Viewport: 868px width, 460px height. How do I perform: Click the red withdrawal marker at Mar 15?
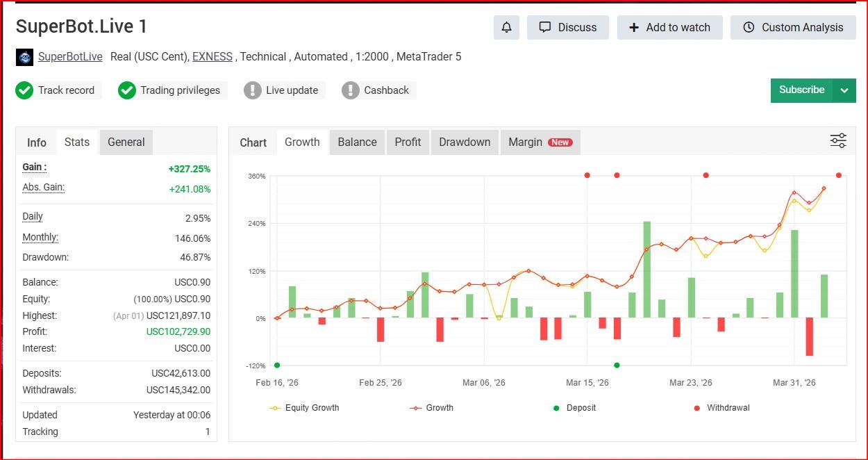point(587,175)
